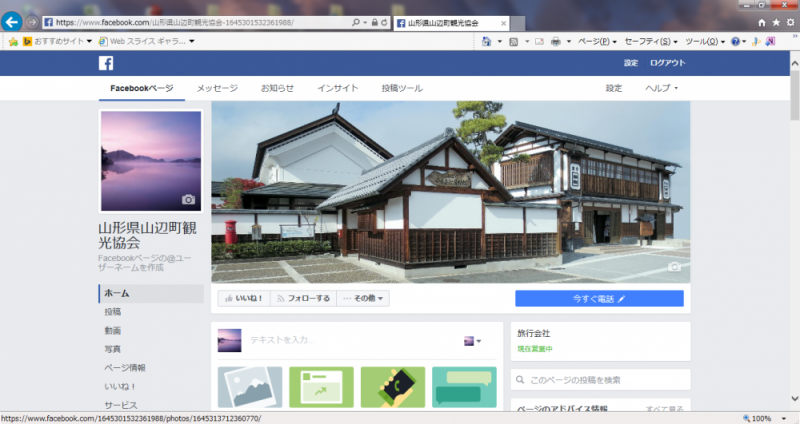Select the message bubble post option tile
Image resolution: width=800 pixels, height=424 pixels.
pyautogui.click(x=464, y=388)
